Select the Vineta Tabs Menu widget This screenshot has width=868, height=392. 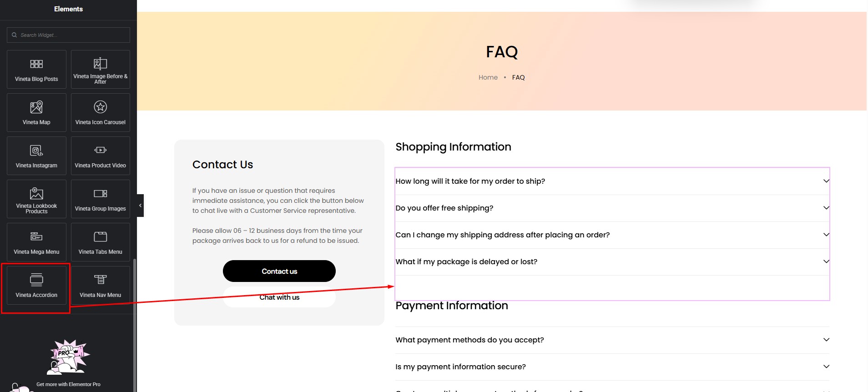101,242
